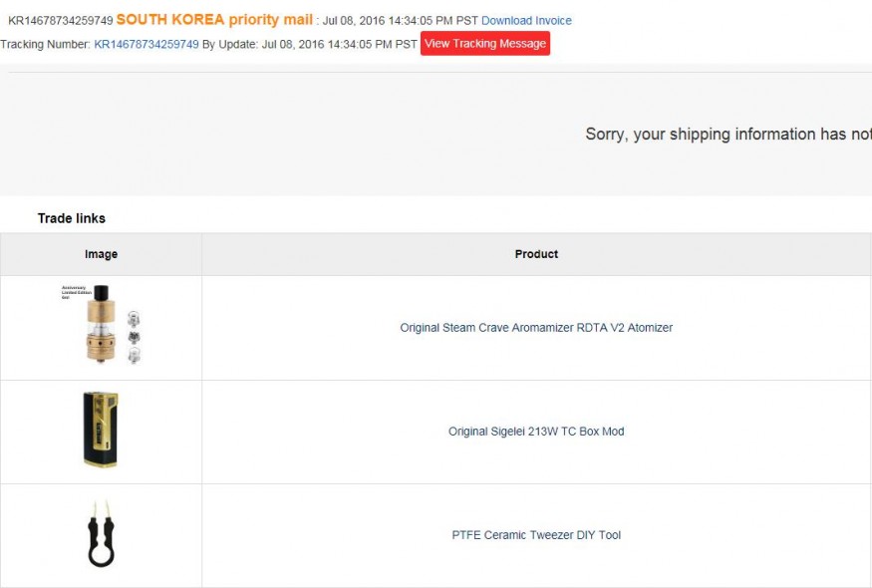
Task: Select the black ceramic tweezer image
Action: 101,535
